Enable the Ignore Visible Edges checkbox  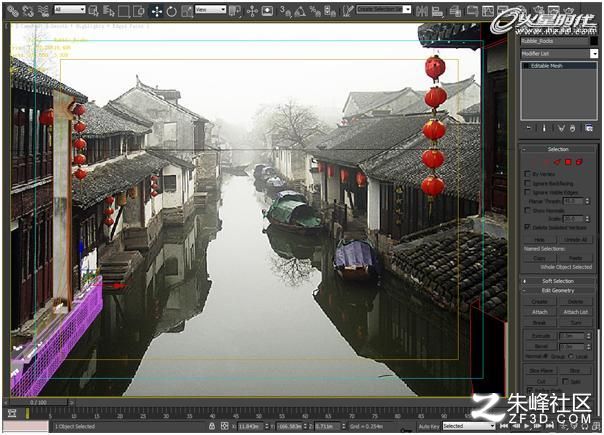coord(527,191)
